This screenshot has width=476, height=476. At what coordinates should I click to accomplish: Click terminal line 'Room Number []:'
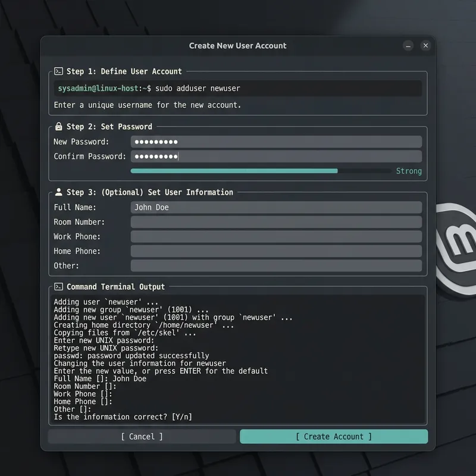coord(85,386)
